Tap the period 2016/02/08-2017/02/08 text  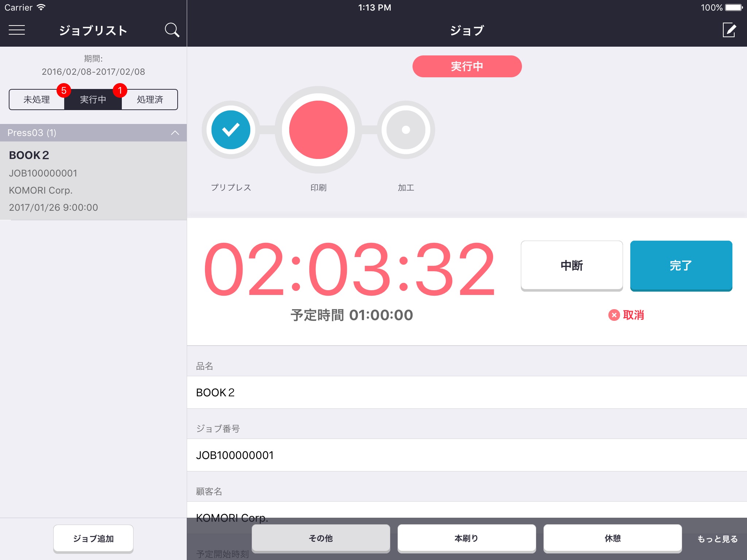coord(93,72)
